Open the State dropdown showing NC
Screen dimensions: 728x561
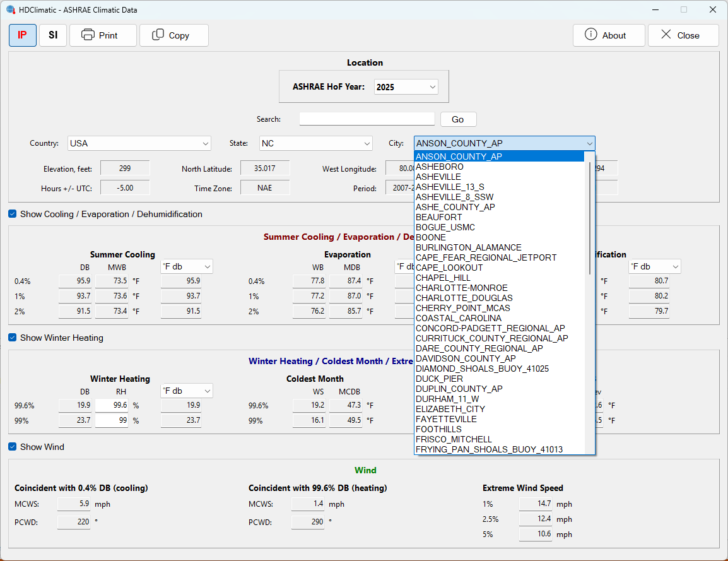point(315,143)
